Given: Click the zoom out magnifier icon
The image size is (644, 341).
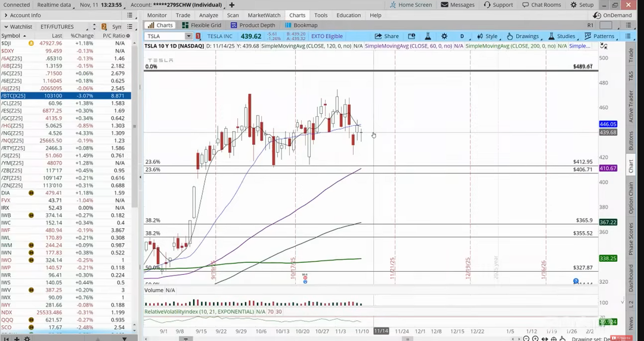Looking at the screenshot, I should pyautogui.click(x=526, y=339).
